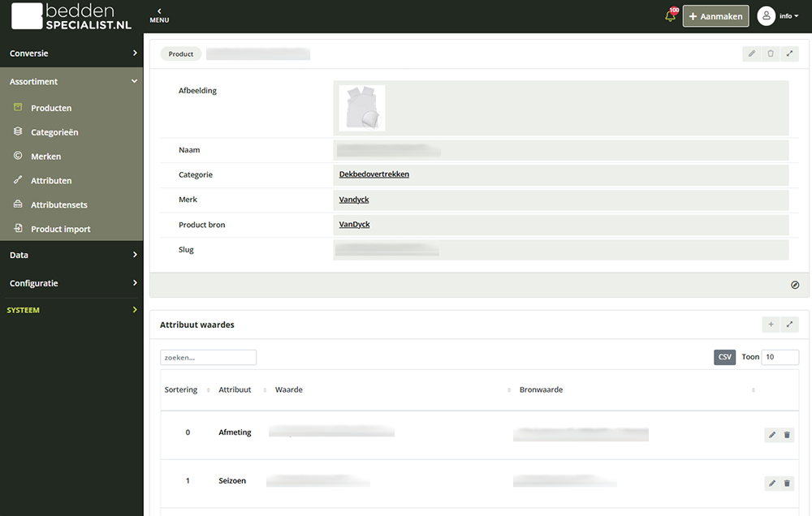Add a new attribuut waarde with plus icon
The image size is (812, 516).
point(771,325)
